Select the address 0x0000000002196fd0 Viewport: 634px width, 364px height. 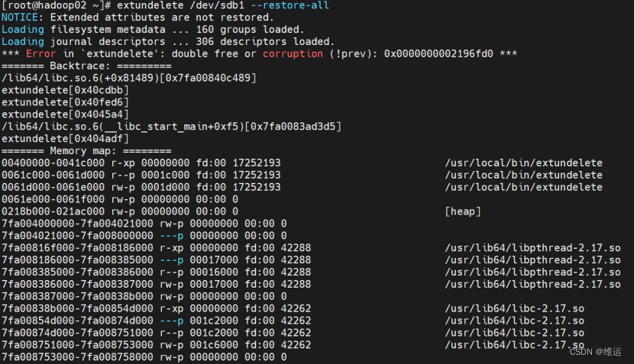point(438,53)
